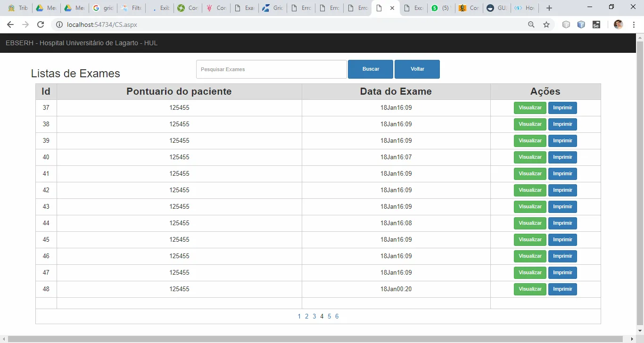Imprimir the exam with Id 37

point(562,108)
